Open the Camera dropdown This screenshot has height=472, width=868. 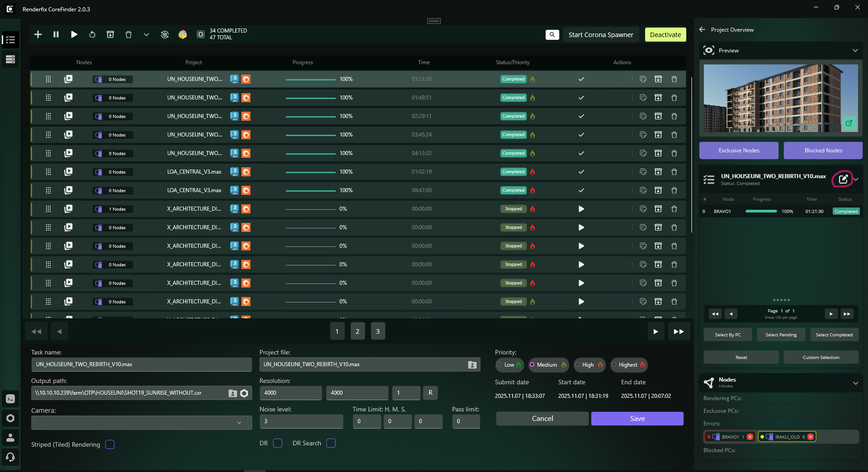click(x=141, y=423)
